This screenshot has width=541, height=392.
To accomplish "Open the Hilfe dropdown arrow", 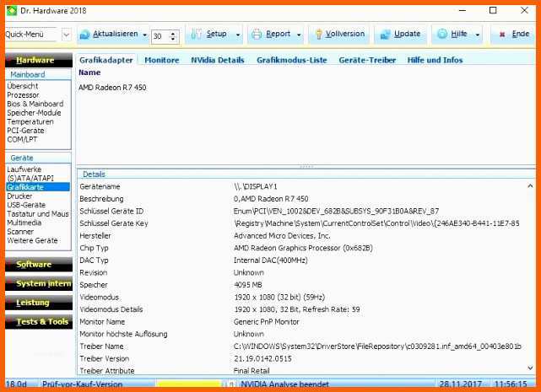I will point(478,35).
